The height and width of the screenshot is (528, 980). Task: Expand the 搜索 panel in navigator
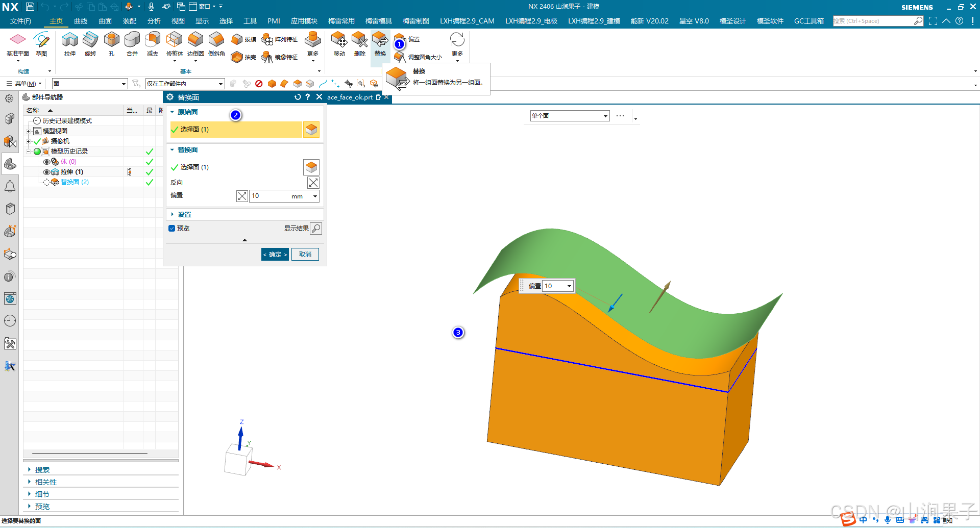(x=30, y=470)
